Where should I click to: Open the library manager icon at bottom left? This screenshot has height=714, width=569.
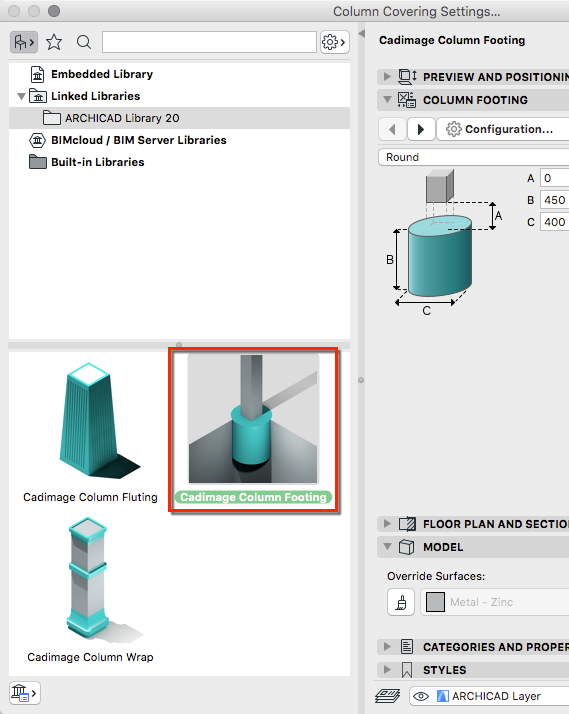[x=25, y=693]
